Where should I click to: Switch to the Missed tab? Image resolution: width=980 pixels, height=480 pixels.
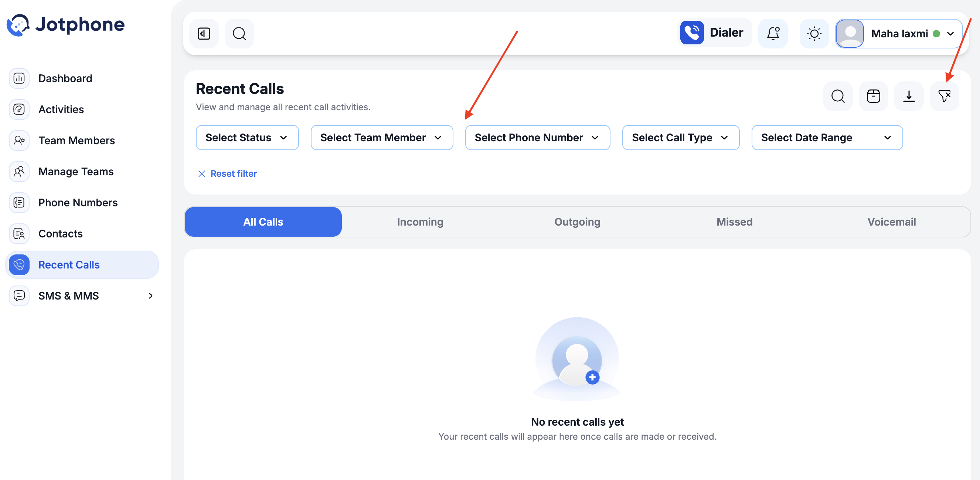[734, 222]
